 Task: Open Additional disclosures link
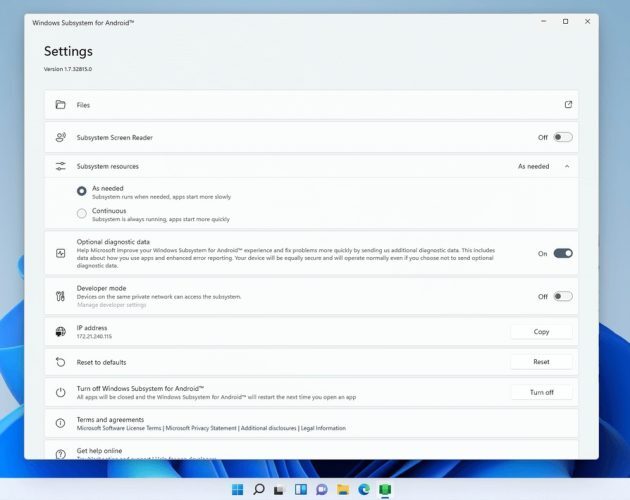(268, 428)
